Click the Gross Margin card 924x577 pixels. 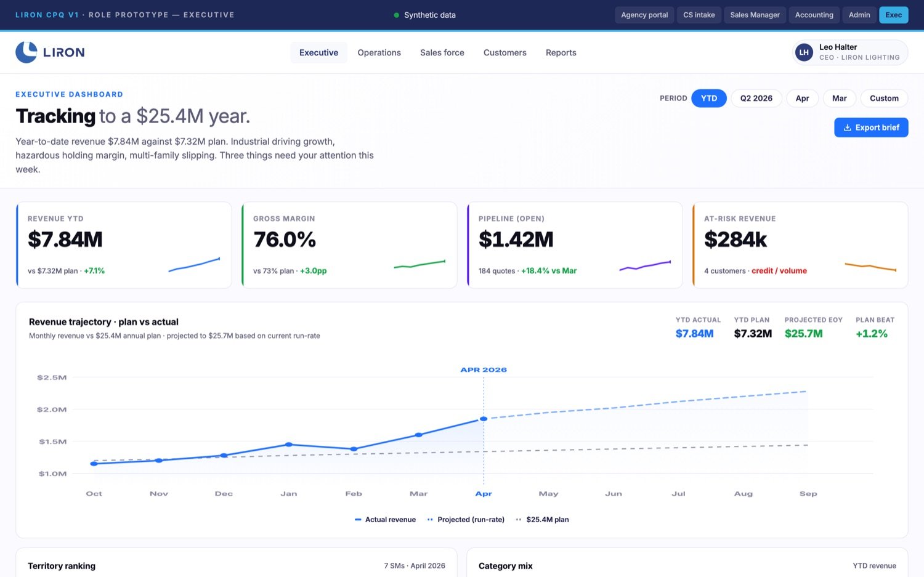click(349, 245)
